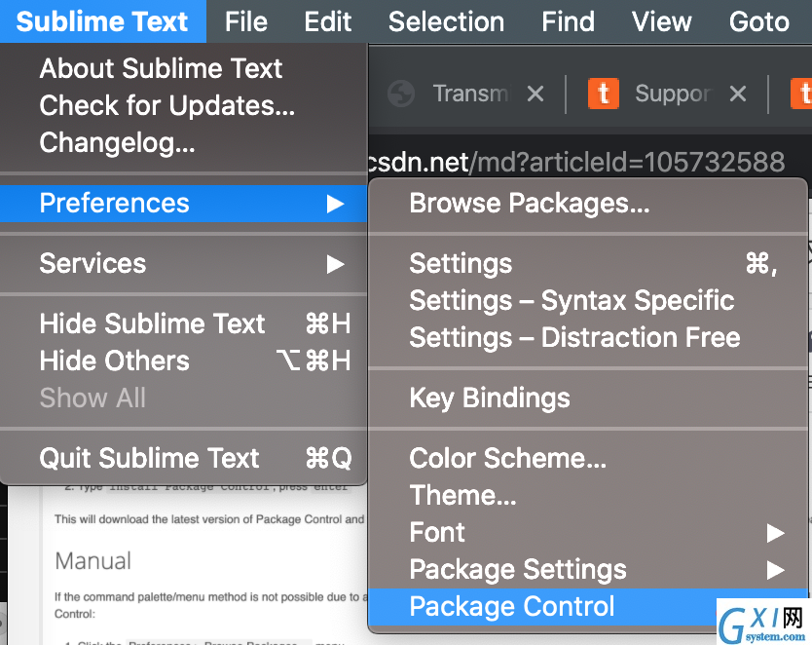Select Check for Updates…
Screen dimensions: 812x645
[183, 105]
